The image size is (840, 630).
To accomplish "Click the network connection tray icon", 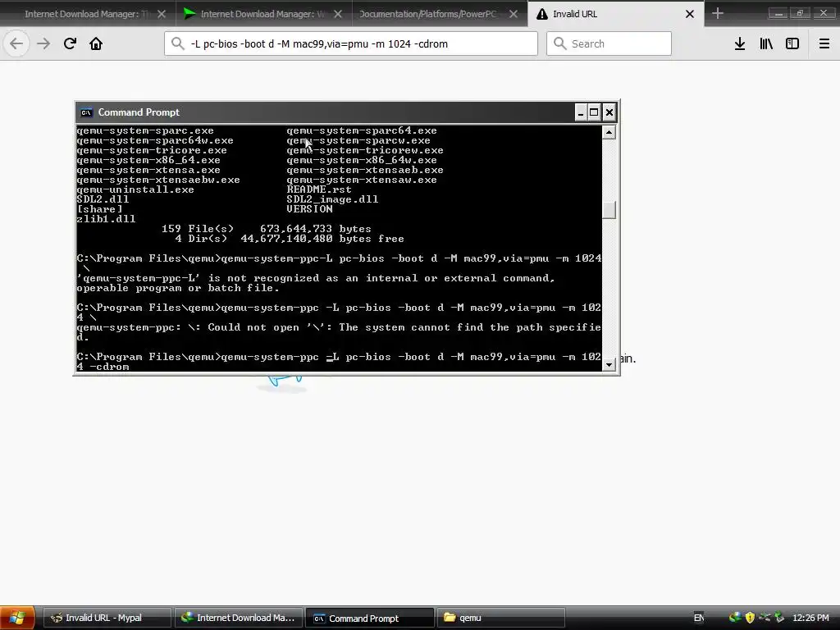I will pyautogui.click(x=765, y=619).
